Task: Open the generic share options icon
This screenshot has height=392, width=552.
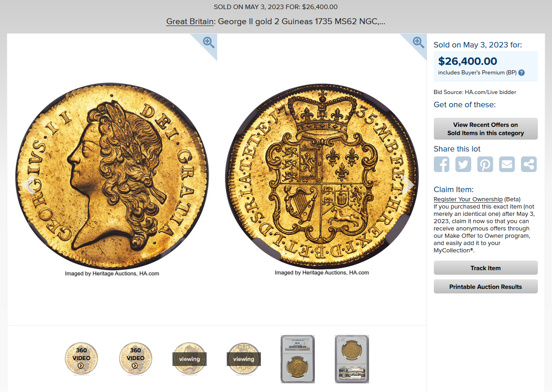Action: (529, 164)
